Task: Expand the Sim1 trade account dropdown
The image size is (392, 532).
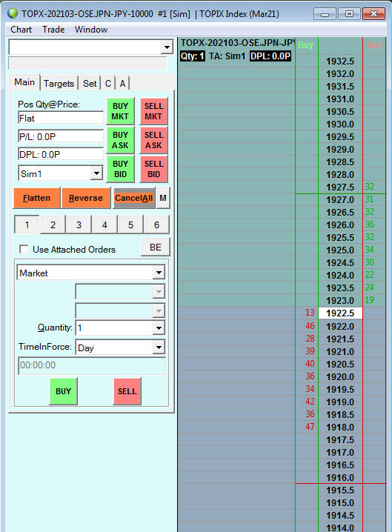Action: pos(96,173)
